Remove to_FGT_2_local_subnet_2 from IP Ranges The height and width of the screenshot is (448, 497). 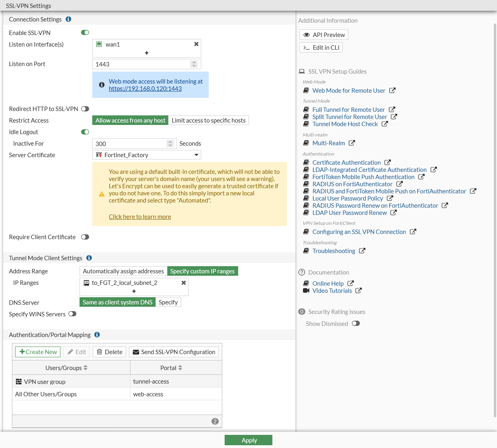[184, 282]
